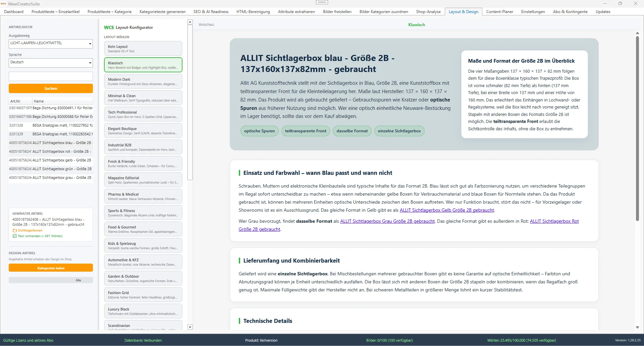Click the green Text vorhanden check icon

[x=15, y=236]
